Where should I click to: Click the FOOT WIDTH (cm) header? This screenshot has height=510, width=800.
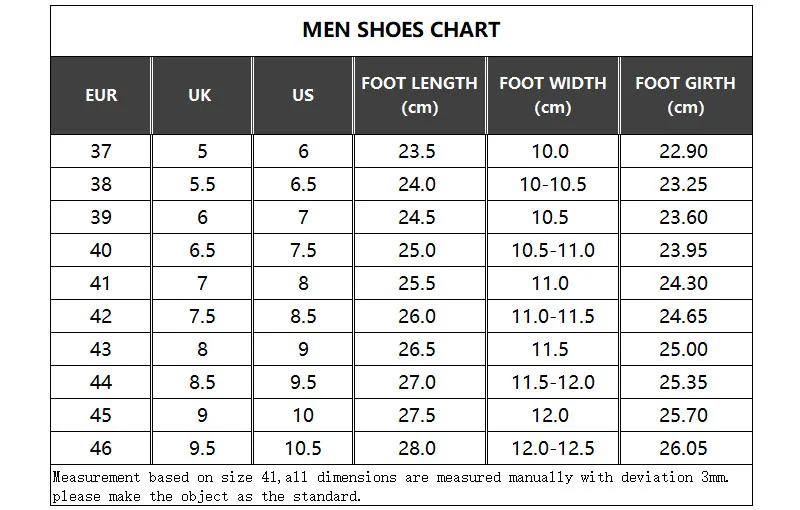coord(552,95)
